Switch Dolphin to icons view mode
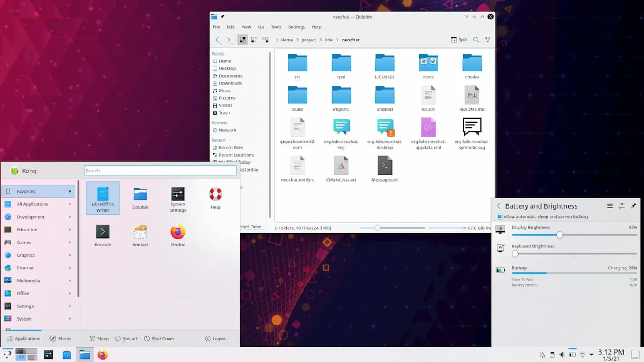644x362 pixels. pyautogui.click(x=243, y=40)
